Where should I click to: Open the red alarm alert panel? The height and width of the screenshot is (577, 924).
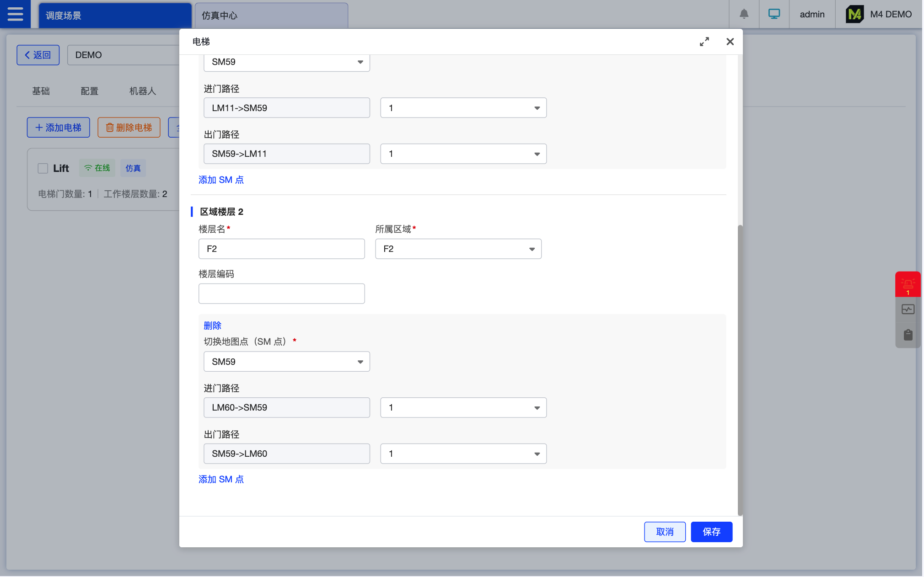(x=908, y=284)
